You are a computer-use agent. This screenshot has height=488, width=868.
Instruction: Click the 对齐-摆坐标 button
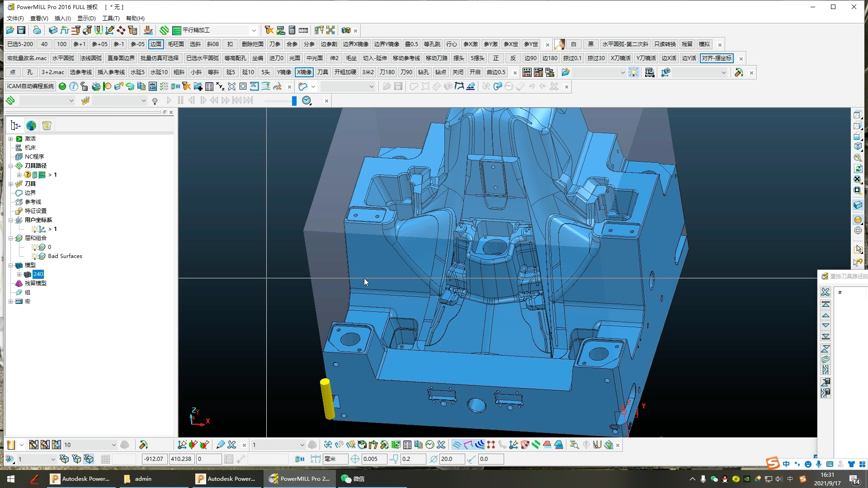pos(717,58)
